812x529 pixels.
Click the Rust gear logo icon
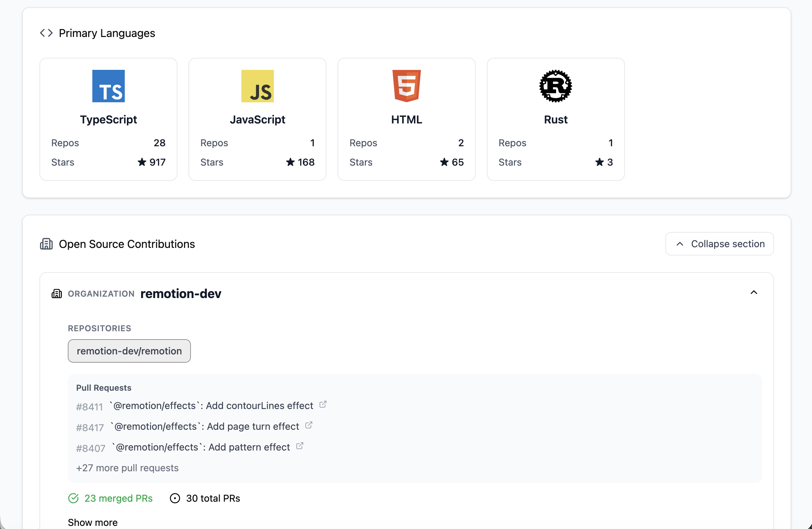point(555,86)
